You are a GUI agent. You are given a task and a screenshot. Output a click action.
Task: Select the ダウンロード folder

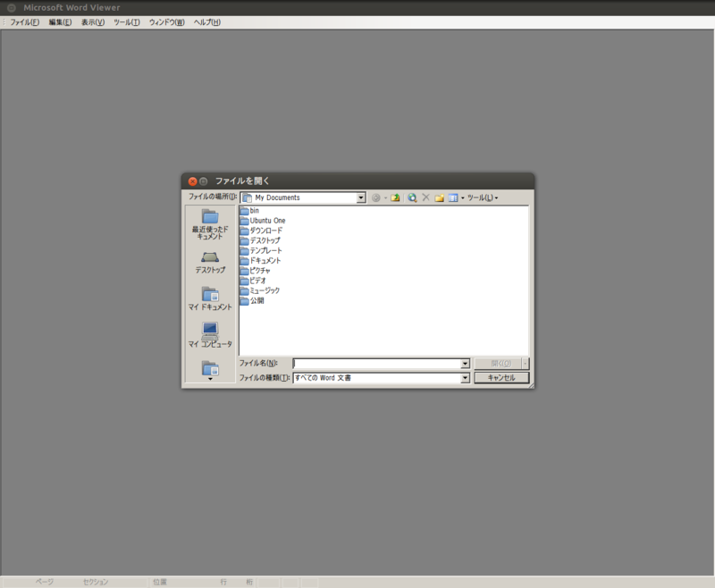pyautogui.click(x=261, y=231)
